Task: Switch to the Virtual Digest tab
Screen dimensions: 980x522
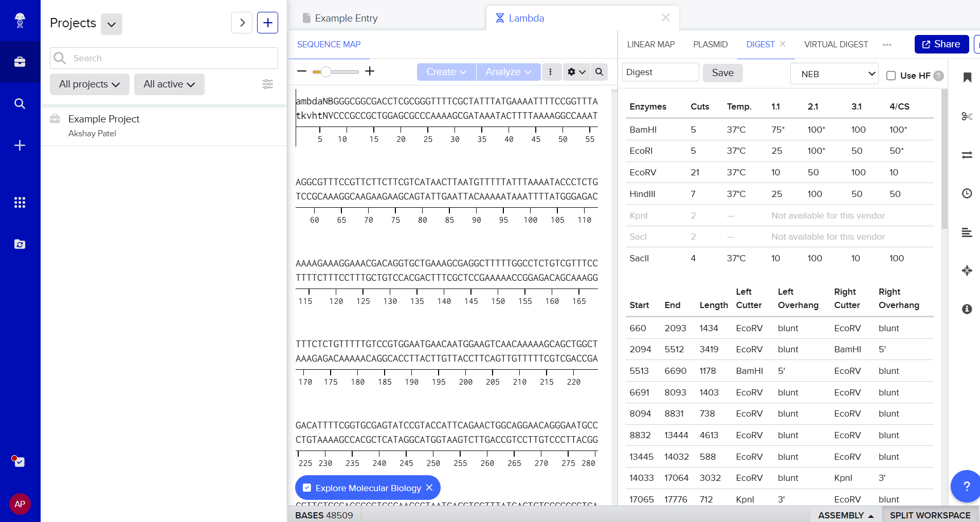Action: 836,44
